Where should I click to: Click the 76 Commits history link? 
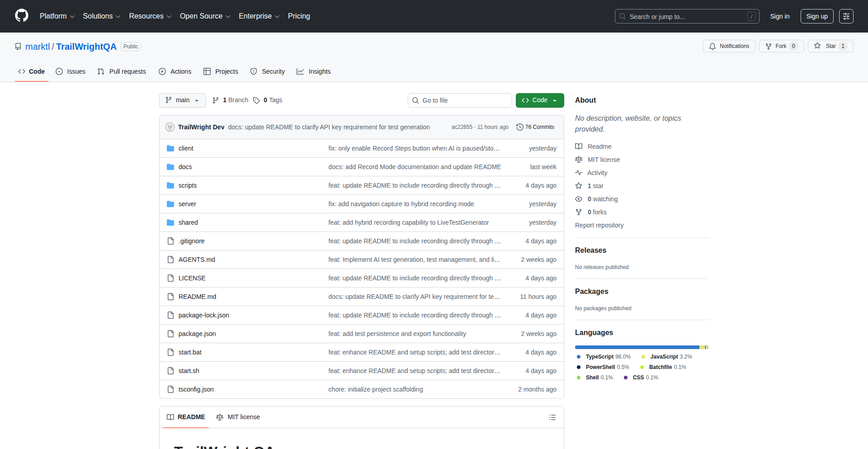(x=535, y=127)
